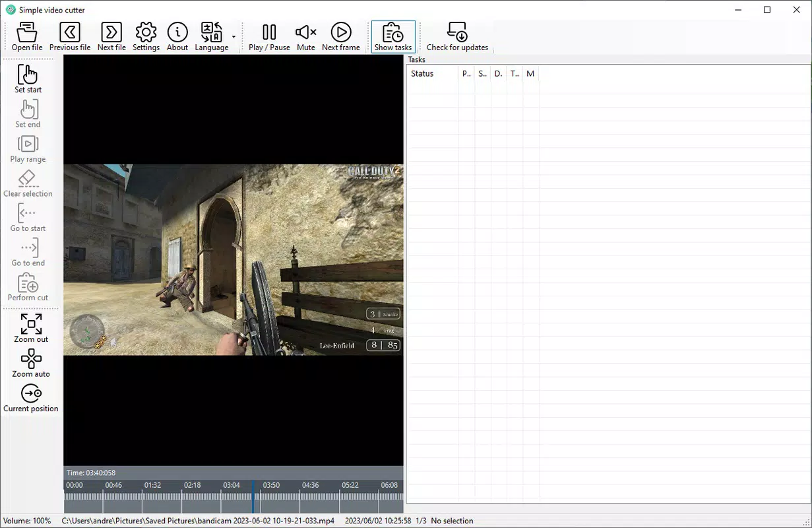This screenshot has width=812, height=528.
Task: Apply Zoom auto to timeline
Action: (31, 363)
